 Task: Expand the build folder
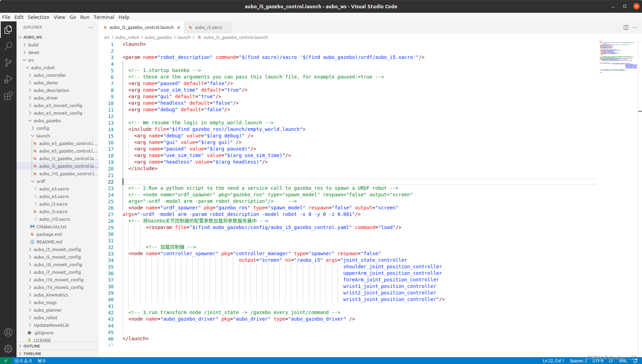tap(58, 45)
